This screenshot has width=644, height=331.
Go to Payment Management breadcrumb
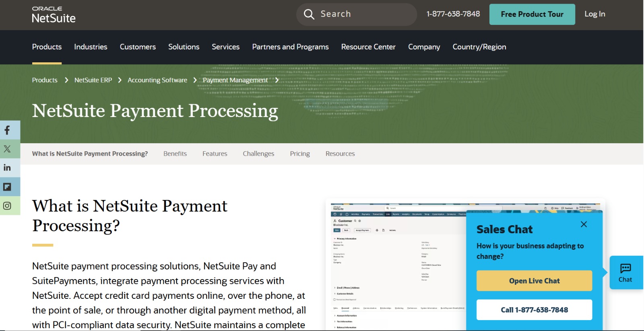click(235, 80)
